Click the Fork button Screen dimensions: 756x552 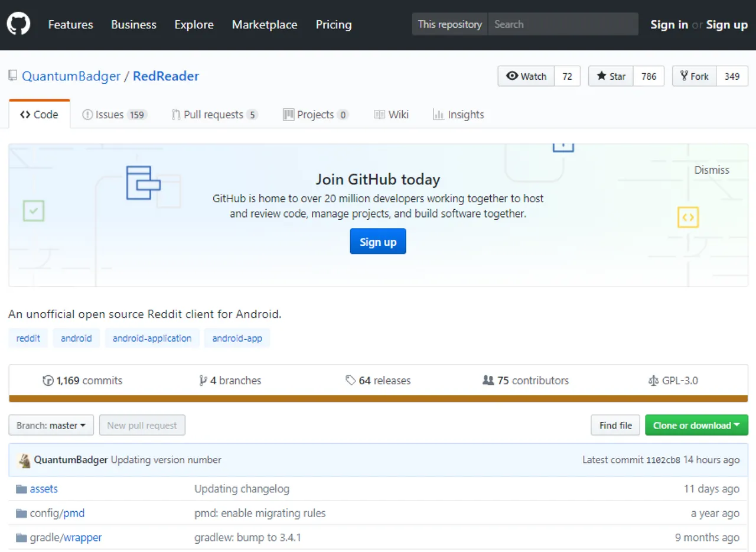pyautogui.click(x=695, y=76)
